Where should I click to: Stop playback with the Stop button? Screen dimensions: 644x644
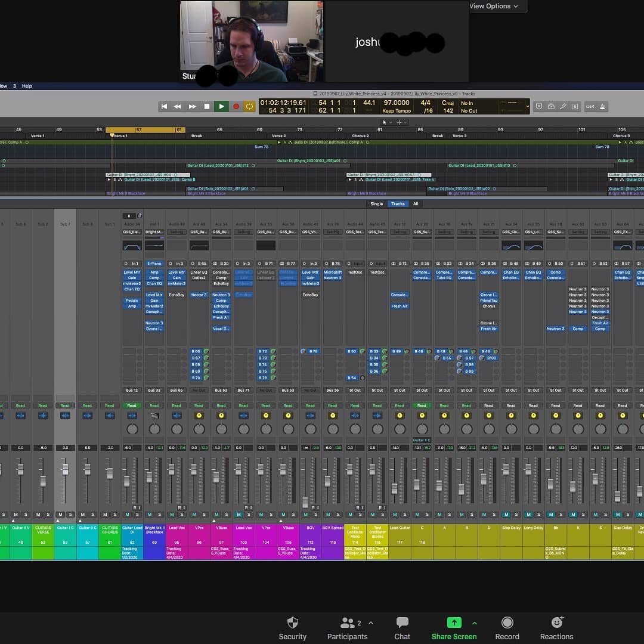[206, 106]
